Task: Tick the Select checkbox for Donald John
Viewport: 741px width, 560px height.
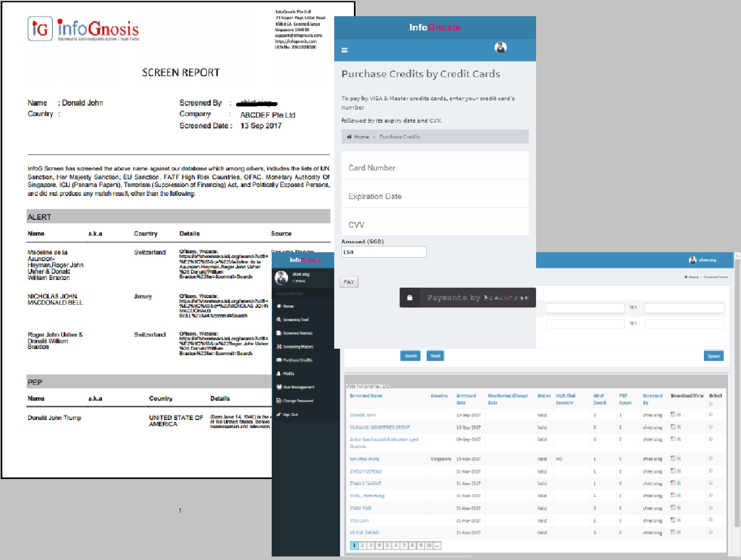Action: point(711,415)
